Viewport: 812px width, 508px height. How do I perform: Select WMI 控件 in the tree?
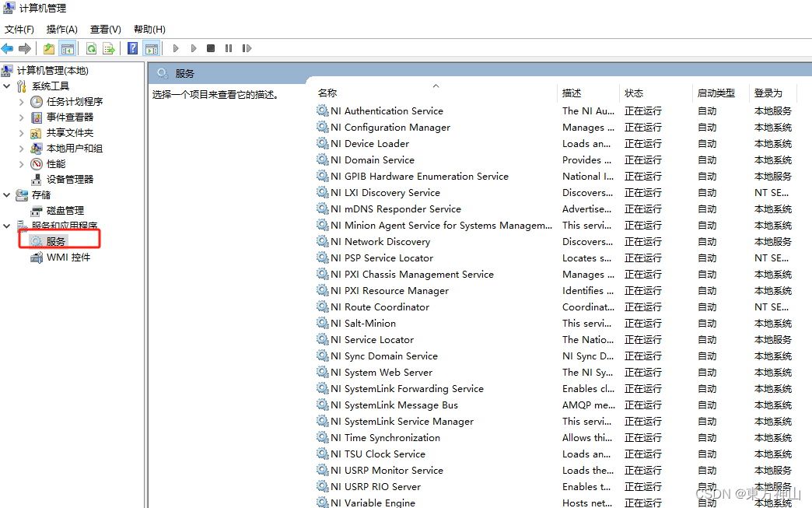pos(68,258)
